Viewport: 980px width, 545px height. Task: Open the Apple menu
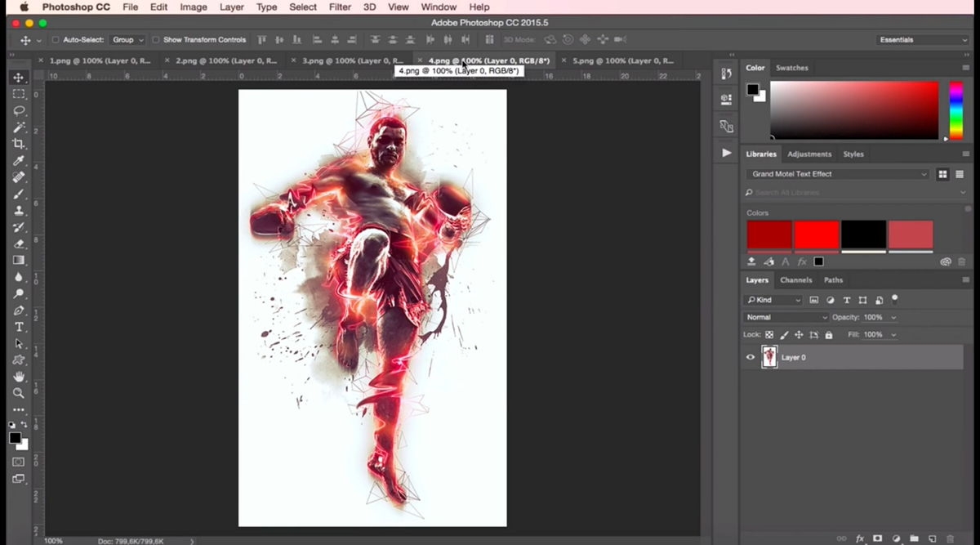pyautogui.click(x=24, y=7)
